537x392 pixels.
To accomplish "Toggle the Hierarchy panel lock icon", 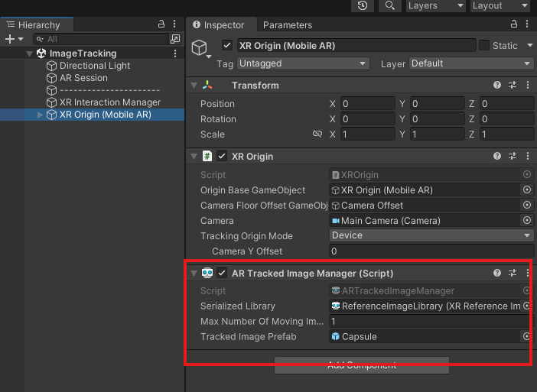I will click(x=161, y=24).
